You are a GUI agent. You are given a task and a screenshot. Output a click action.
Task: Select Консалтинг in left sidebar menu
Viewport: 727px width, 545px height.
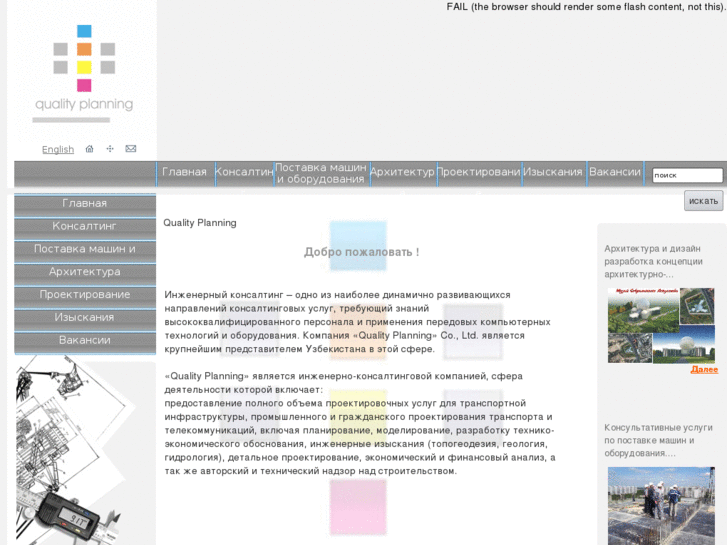point(85,226)
